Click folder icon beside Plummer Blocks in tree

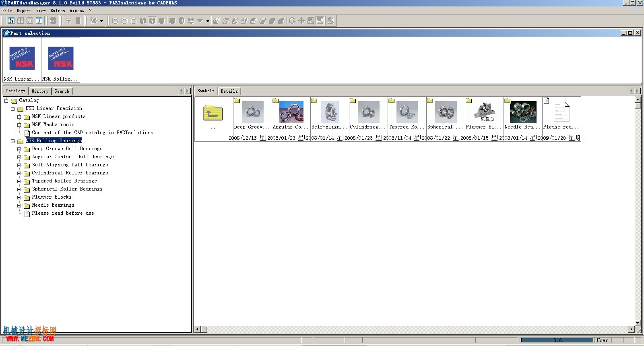pyautogui.click(x=27, y=197)
